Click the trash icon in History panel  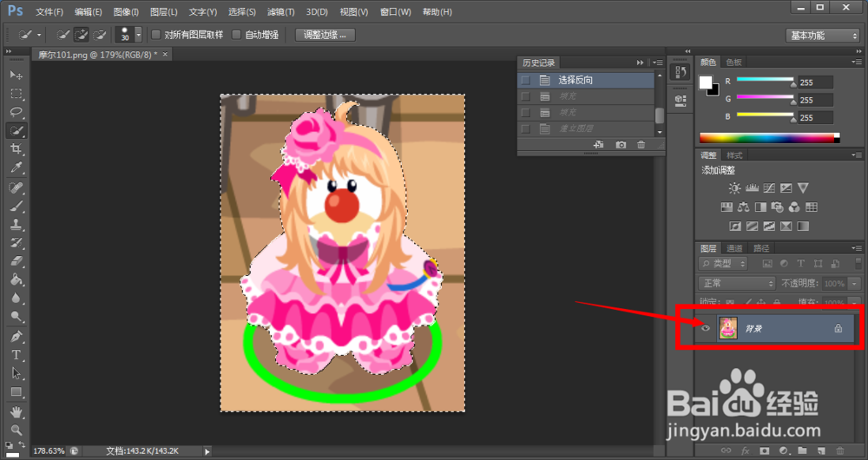[x=641, y=144]
